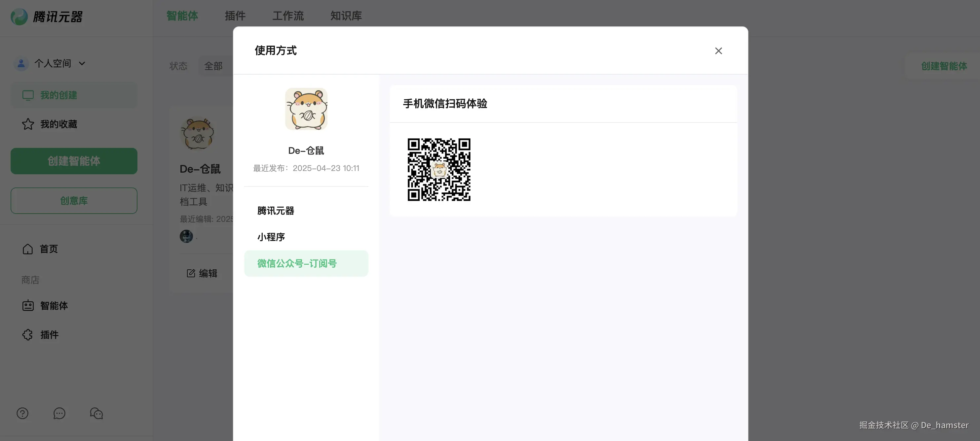The width and height of the screenshot is (980, 441).
Task: Click the robot icon beside 智能体 in 商店
Action: 28,306
